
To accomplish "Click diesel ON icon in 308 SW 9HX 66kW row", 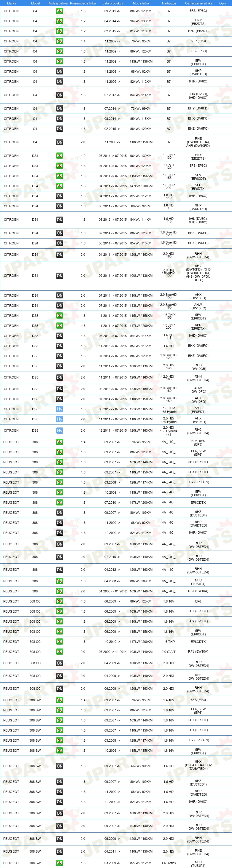I will coord(60,766).
